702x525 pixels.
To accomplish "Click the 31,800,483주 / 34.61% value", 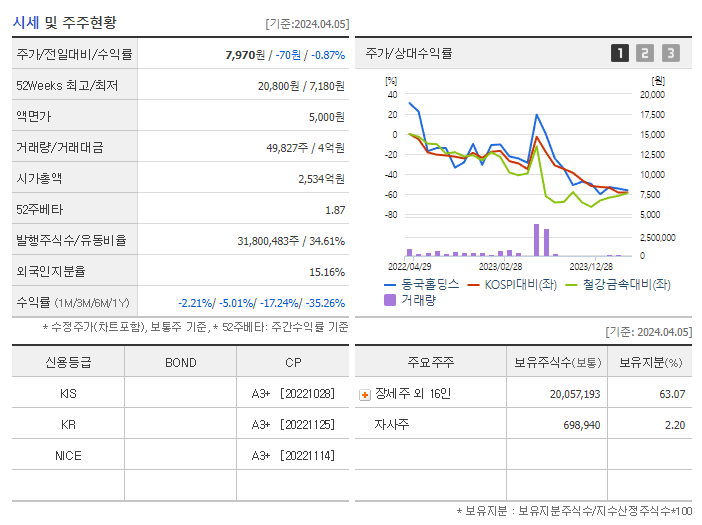I will [x=291, y=241].
